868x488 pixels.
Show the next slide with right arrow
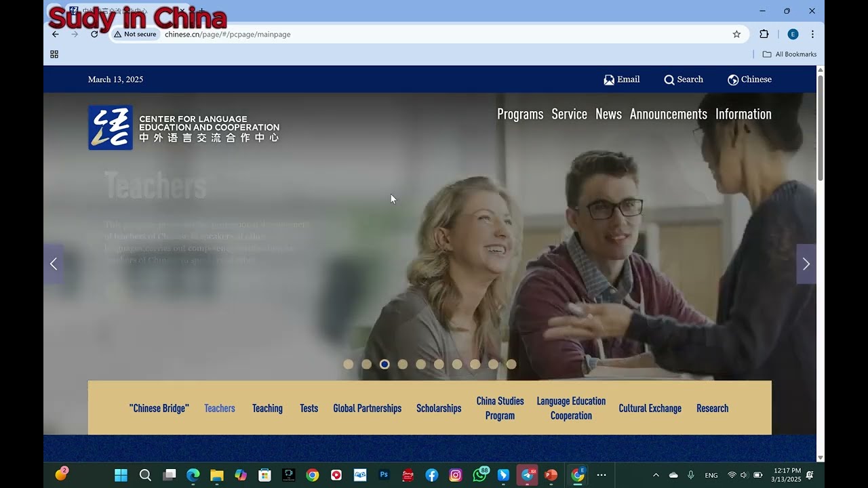[806, 264]
